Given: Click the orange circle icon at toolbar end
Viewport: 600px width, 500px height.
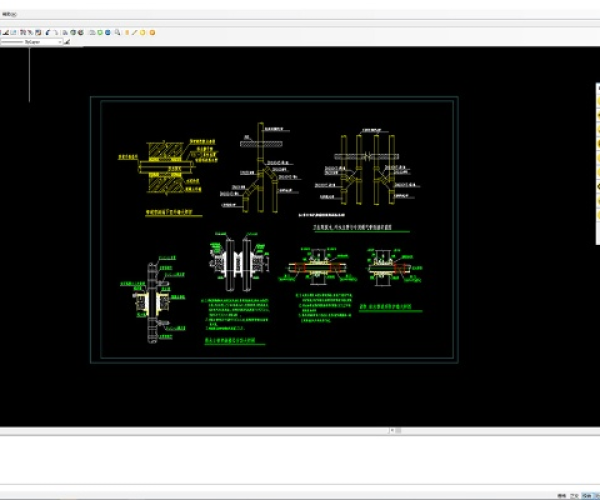Looking at the screenshot, I should tap(151, 32).
